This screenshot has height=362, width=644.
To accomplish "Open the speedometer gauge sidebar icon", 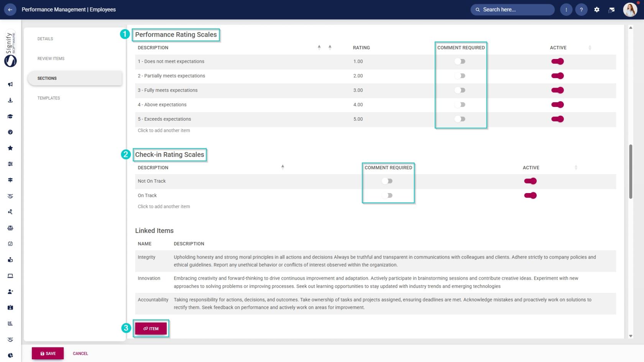I will pyautogui.click(x=10, y=132).
